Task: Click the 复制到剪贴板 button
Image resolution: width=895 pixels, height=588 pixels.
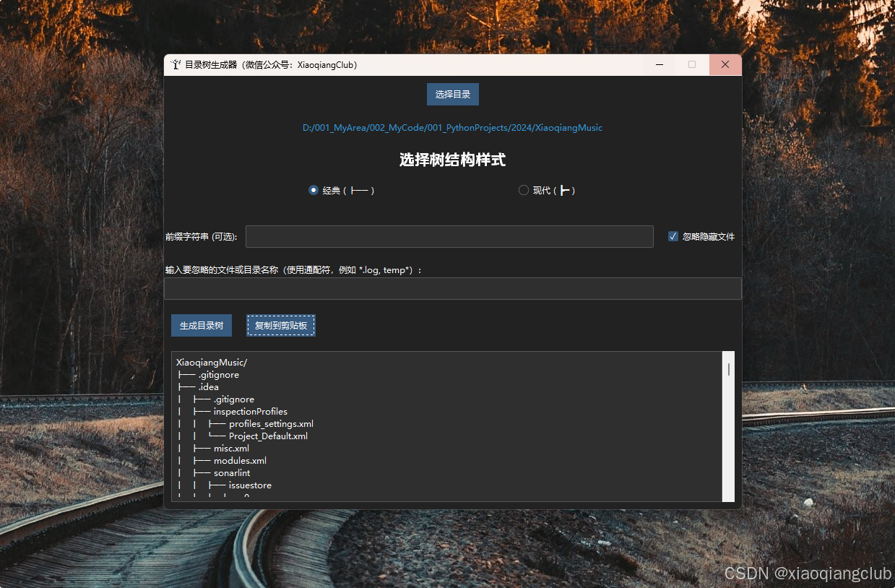Action: point(281,326)
